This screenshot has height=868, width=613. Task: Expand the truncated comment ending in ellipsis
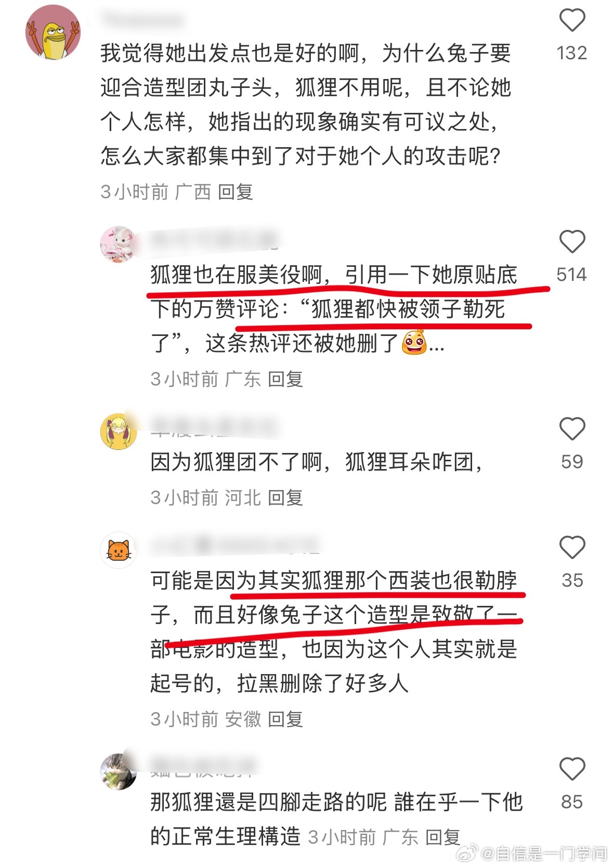coord(437,345)
